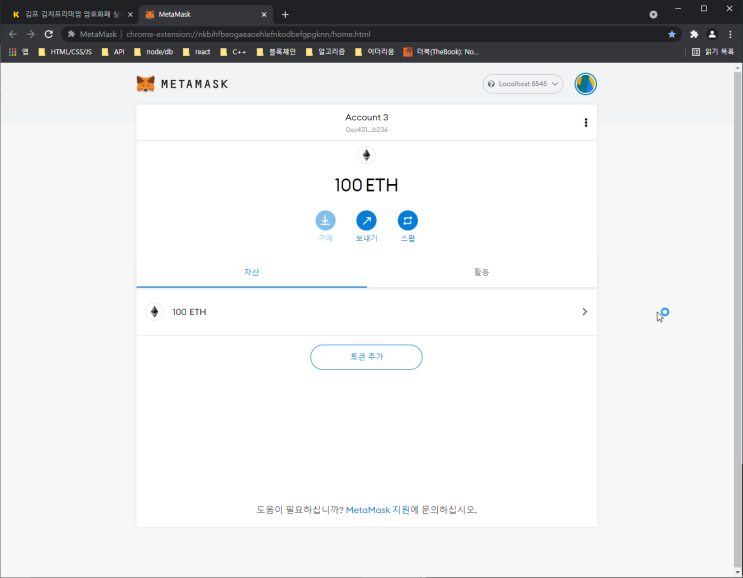This screenshot has height=578, width=743.
Task: Open the 이더리움 bookmark folder
Action: click(375, 52)
